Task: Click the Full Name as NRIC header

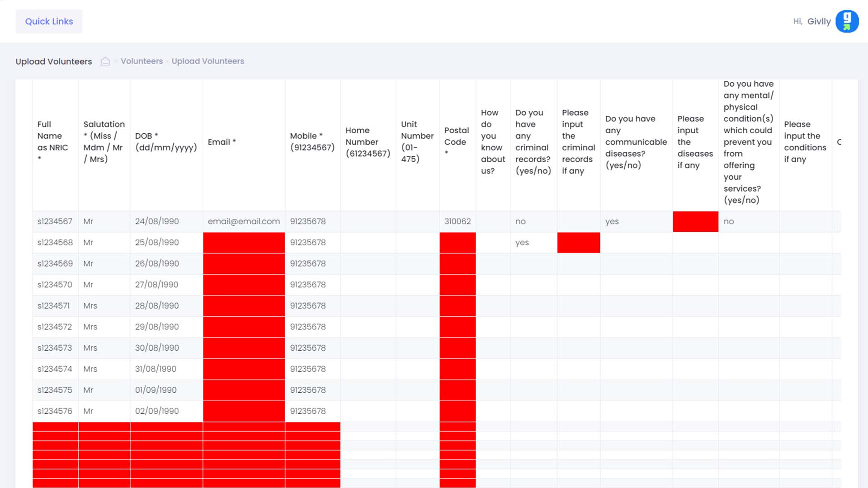Action: (x=52, y=141)
